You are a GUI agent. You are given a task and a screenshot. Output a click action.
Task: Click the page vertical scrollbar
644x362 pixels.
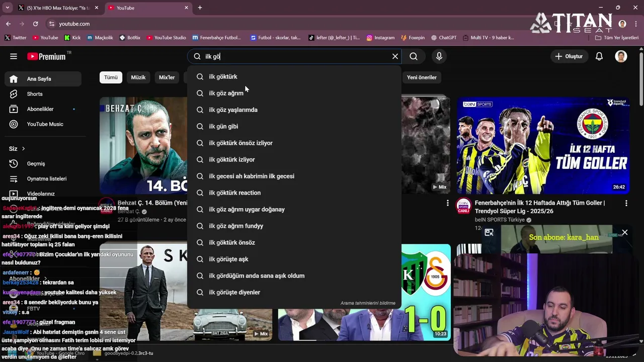641,78
